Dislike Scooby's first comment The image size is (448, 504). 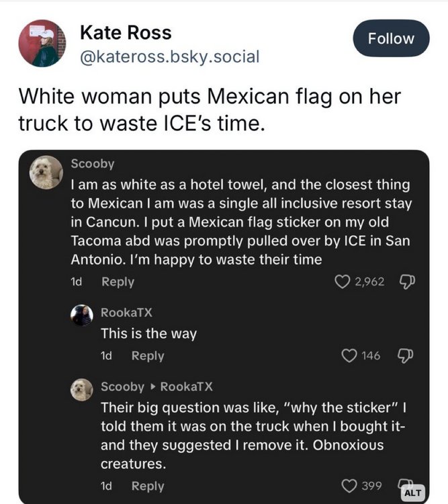coord(404,282)
